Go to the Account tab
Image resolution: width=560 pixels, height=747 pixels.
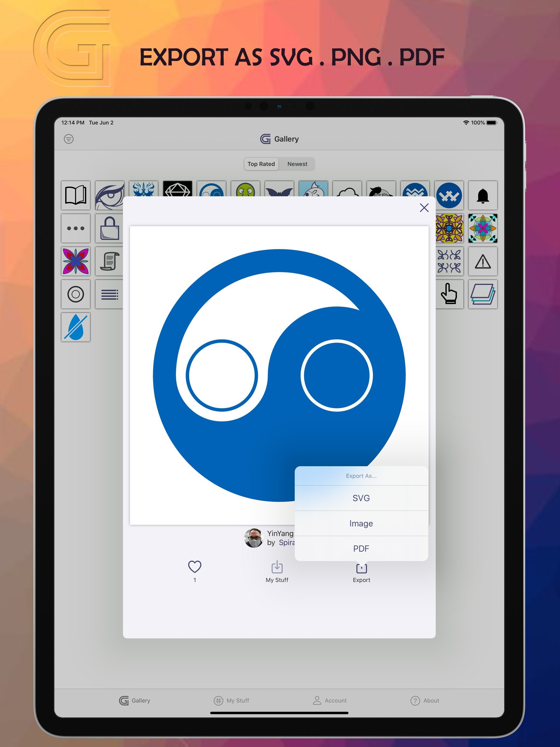point(330,701)
